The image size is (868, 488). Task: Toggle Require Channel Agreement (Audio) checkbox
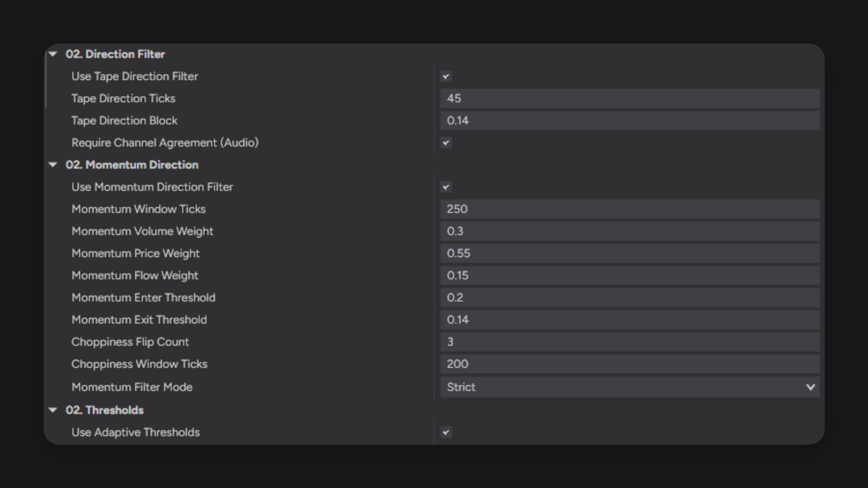coord(446,143)
